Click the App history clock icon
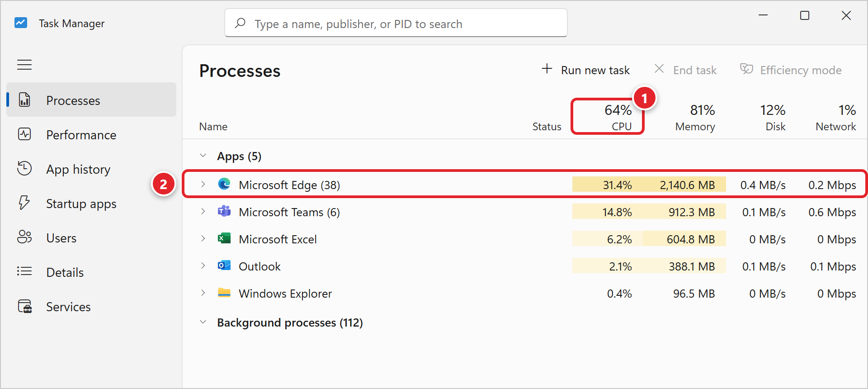The image size is (868, 389). point(24,168)
